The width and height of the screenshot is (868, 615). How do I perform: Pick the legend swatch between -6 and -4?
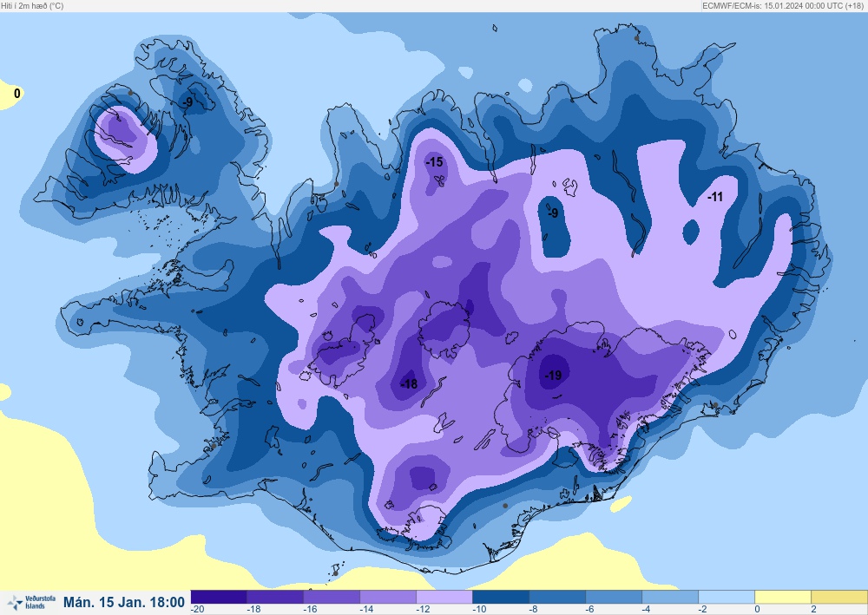click(x=614, y=597)
